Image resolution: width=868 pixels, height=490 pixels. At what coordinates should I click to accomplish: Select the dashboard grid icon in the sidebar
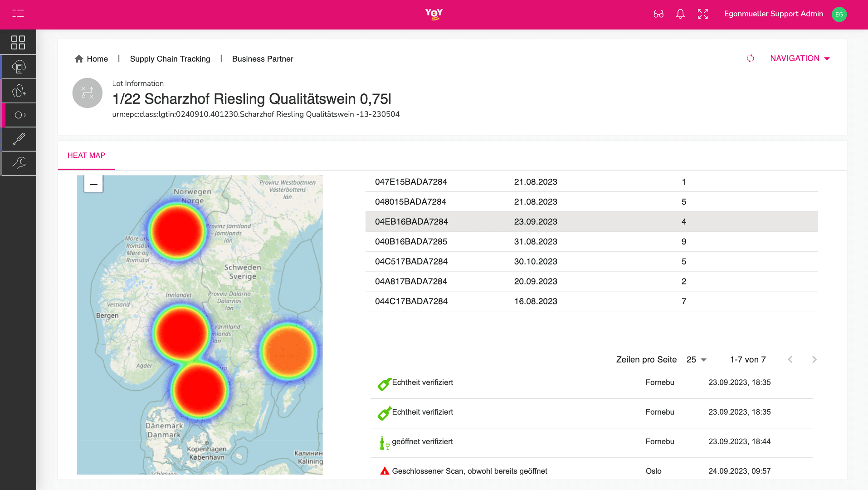click(19, 42)
